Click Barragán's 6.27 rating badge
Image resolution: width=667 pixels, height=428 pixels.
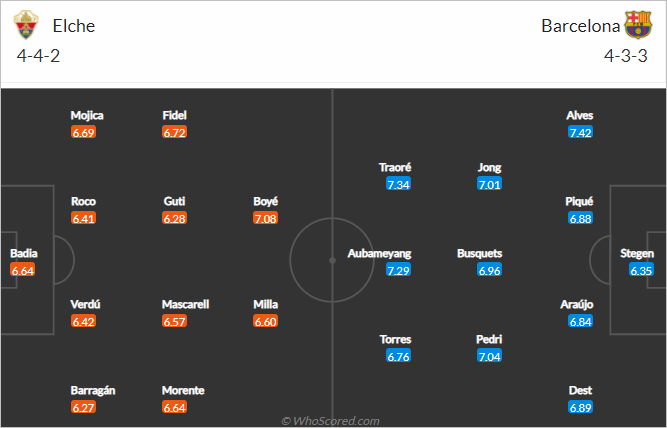tap(83, 407)
